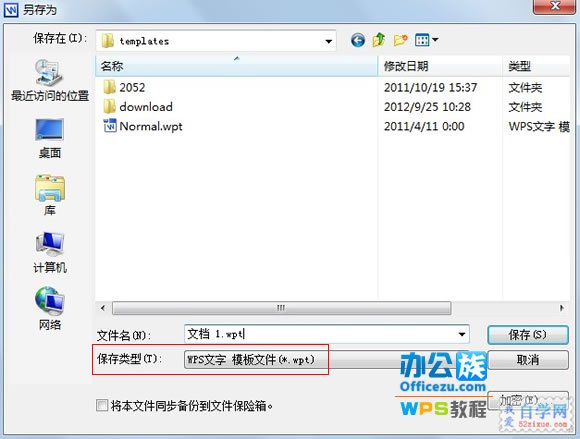Click the 加密(E) encrypt button
580x439 pixels.
click(528, 401)
